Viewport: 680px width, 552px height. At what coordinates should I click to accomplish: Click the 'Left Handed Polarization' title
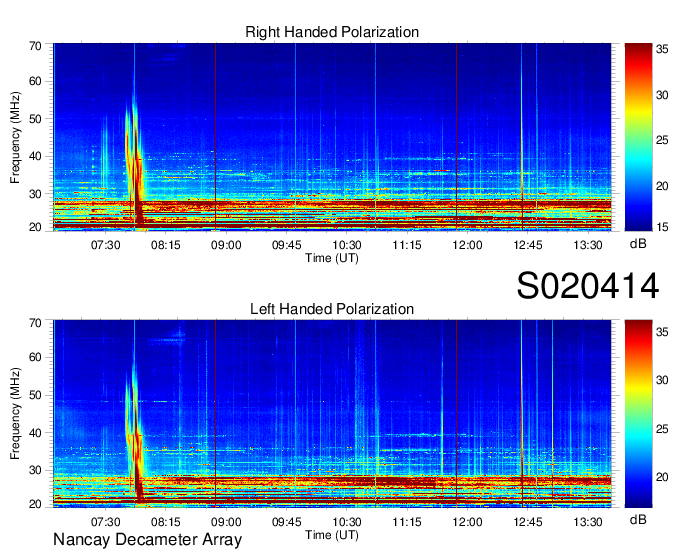point(332,309)
